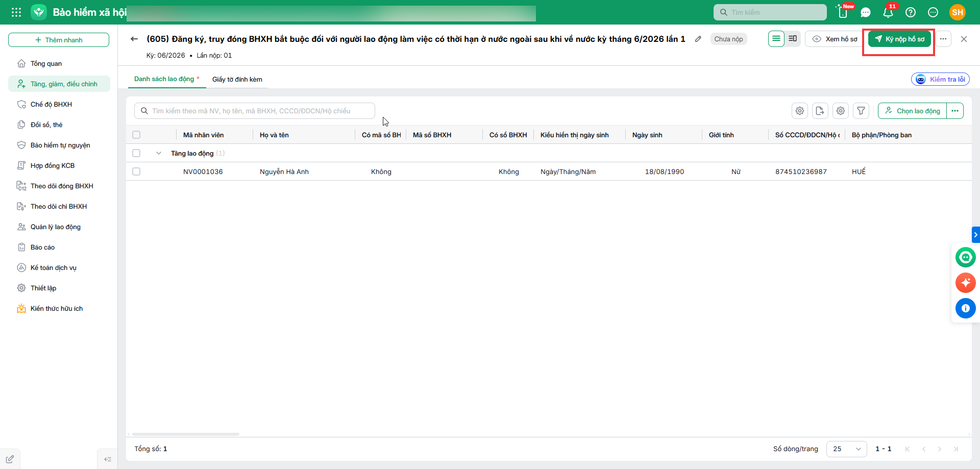Open Theo dõi chi BHXH in sidebar
Screen dimensions: 980x469
(59, 206)
